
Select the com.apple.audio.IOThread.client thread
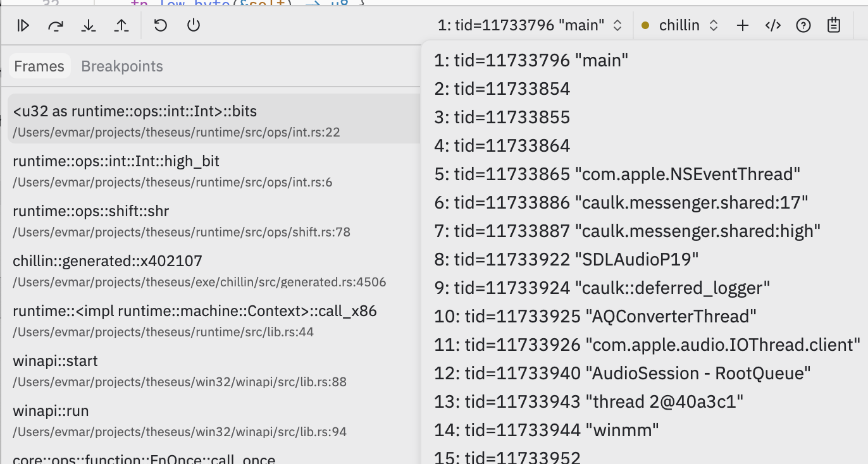pos(647,345)
